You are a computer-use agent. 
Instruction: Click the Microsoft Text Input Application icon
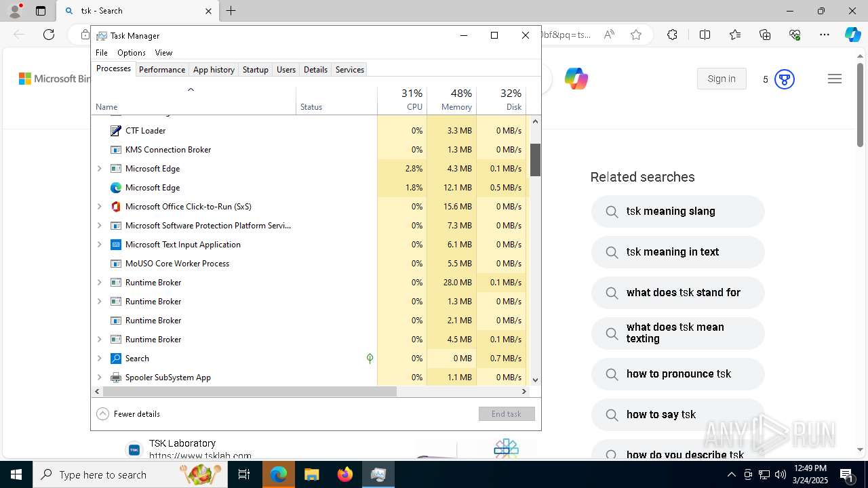click(115, 244)
